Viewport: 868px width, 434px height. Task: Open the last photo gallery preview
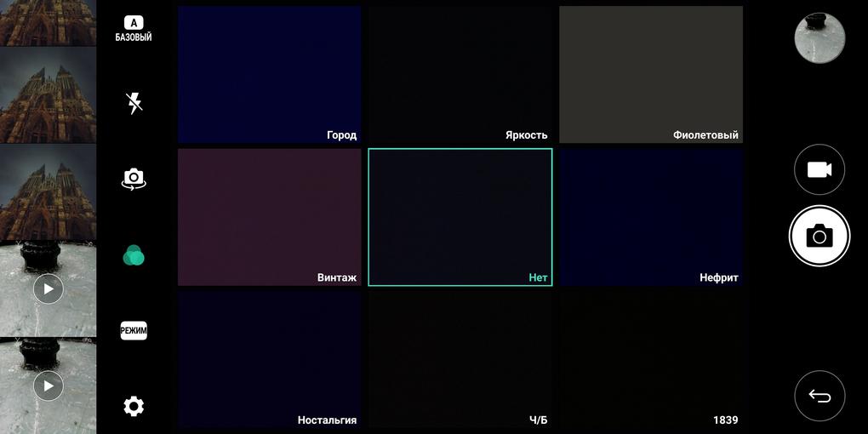pyautogui.click(x=819, y=38)
